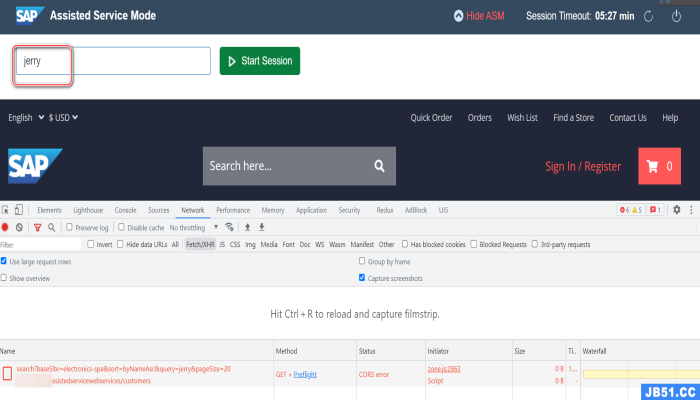Clear the network log icon
This screenshot has width=700, height=400.
pos(19,227)
